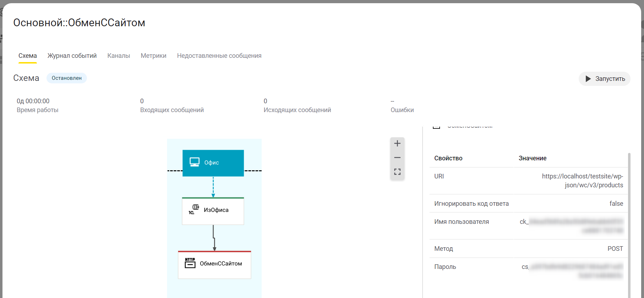Click the Значение column header

click(x=532, y=158)
